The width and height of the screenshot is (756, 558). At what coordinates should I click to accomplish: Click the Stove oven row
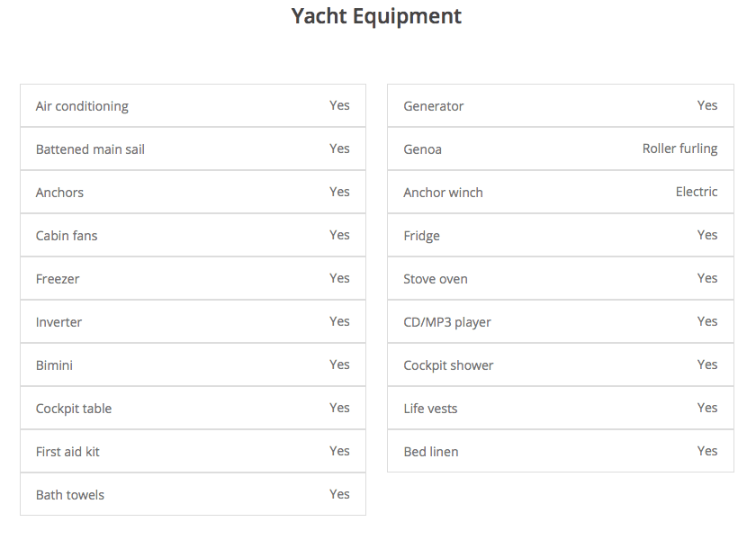click(560, 278)
